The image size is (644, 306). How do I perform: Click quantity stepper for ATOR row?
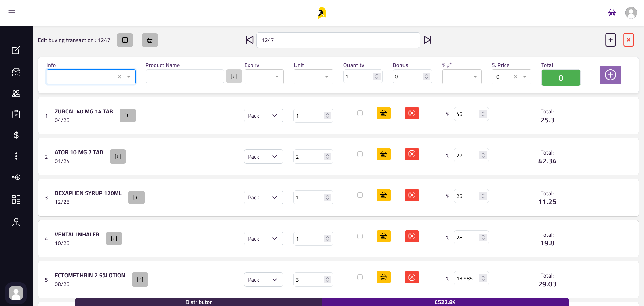pyautogui.click(x=327, y=157)
